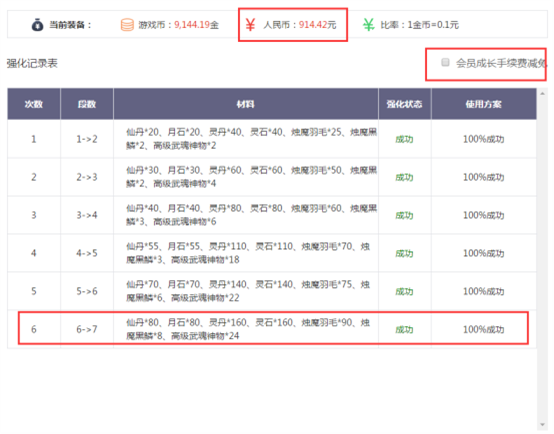This screenshot has width=554, height=434.
Task: Click the 次数 column header
Action: 34,104
